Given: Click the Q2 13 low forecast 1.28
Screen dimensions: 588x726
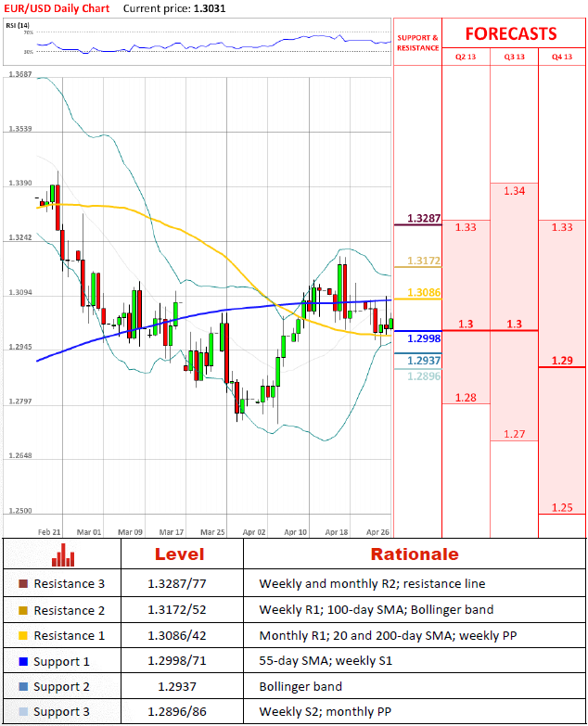Looking at the screenshot, I should [466, 398].
